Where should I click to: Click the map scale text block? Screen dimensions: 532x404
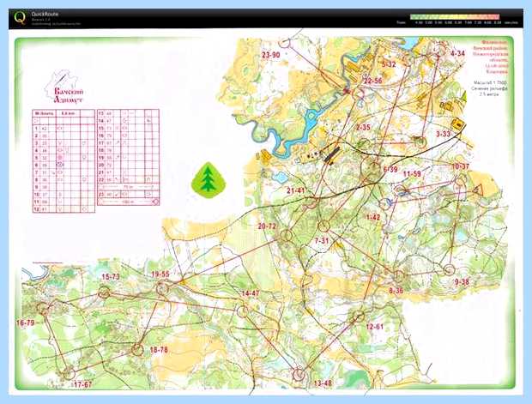coord(489,88)
